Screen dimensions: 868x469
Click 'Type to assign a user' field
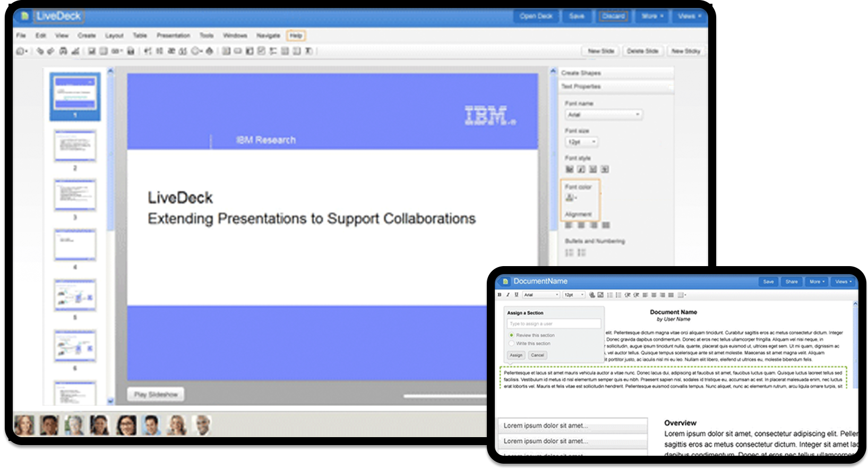554,323
